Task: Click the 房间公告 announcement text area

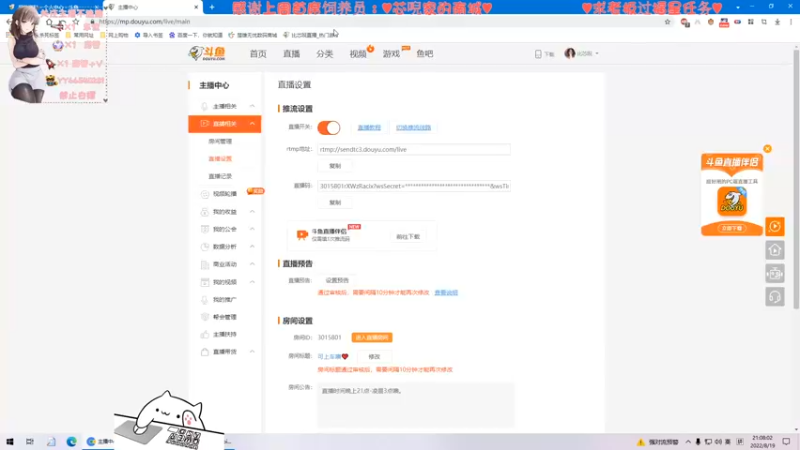Action: pos(415,404)
